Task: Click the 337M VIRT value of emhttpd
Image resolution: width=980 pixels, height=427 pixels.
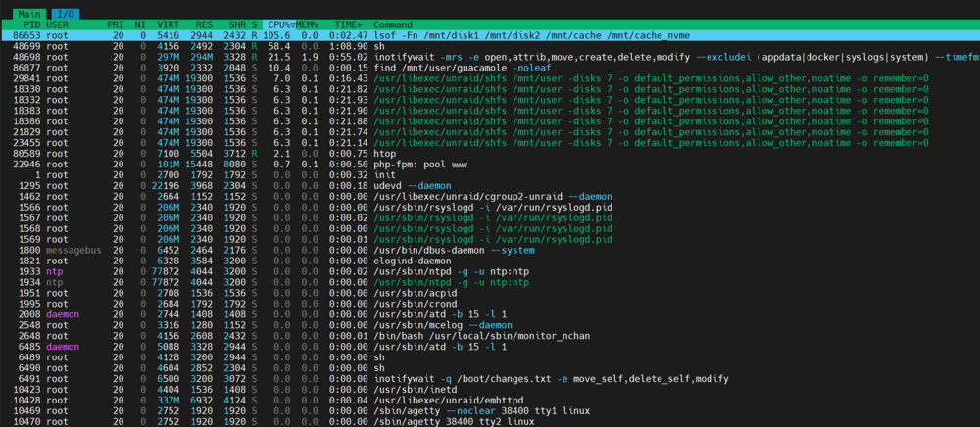Action: [168, 400]
